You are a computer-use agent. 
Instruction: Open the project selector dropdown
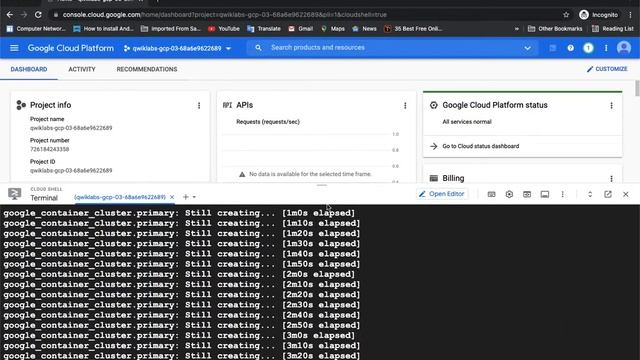pyautogui.click(x=178, y=48)
